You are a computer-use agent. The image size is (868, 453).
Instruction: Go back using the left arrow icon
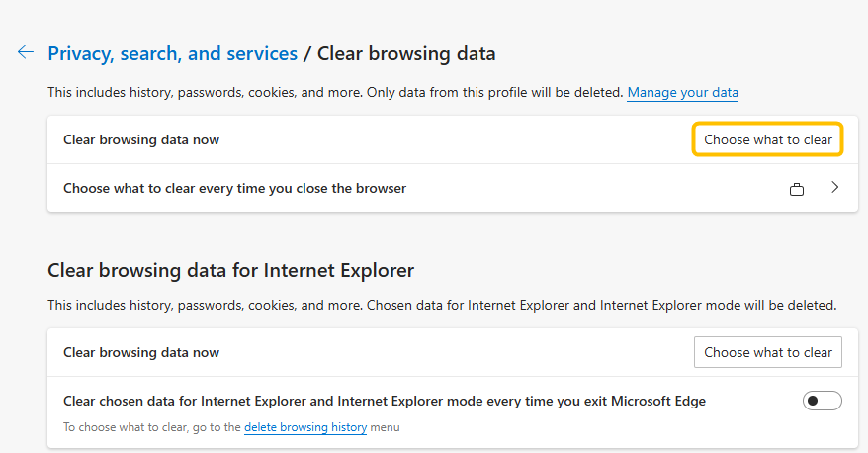click(26, 52)
